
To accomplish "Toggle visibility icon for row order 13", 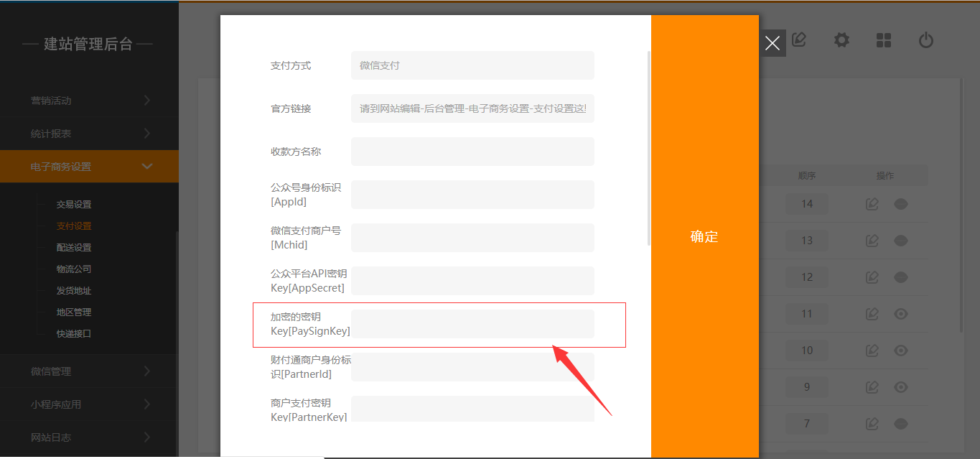I will 901,241.
